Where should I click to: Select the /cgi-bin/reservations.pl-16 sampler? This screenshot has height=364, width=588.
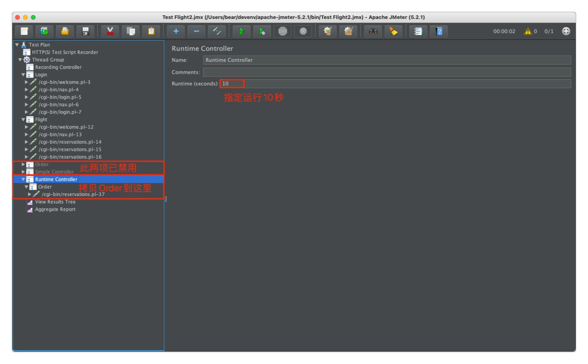tap(70, 157)
